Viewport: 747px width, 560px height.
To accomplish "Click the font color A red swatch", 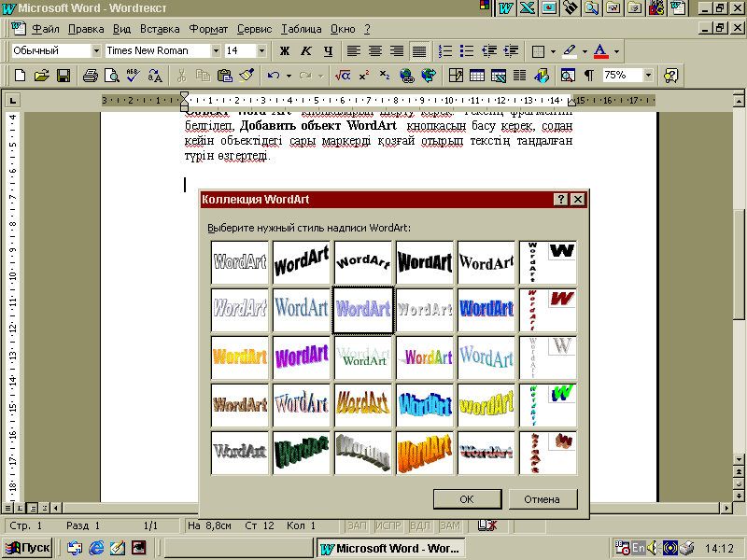I will coord(600,50).
